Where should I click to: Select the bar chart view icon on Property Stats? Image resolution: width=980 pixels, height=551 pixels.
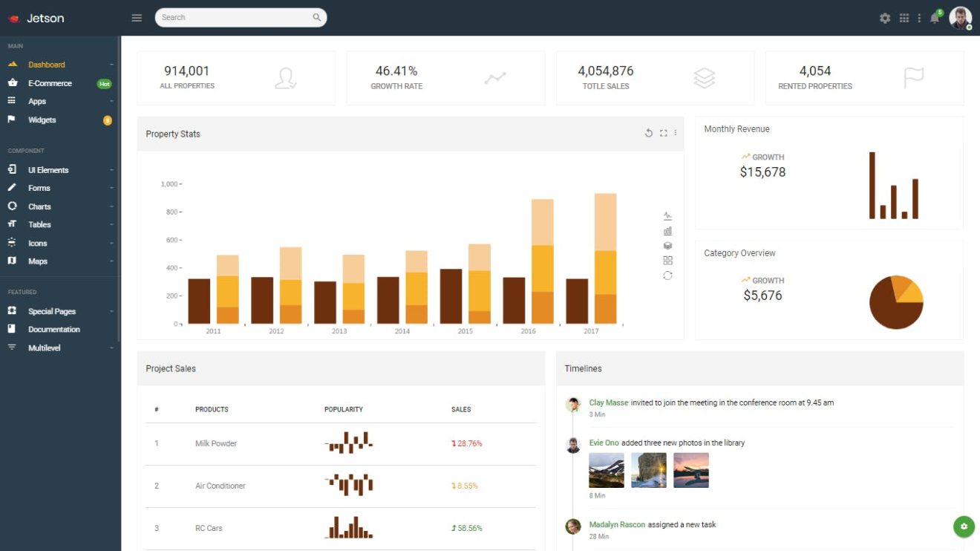(x=667, y=231)
